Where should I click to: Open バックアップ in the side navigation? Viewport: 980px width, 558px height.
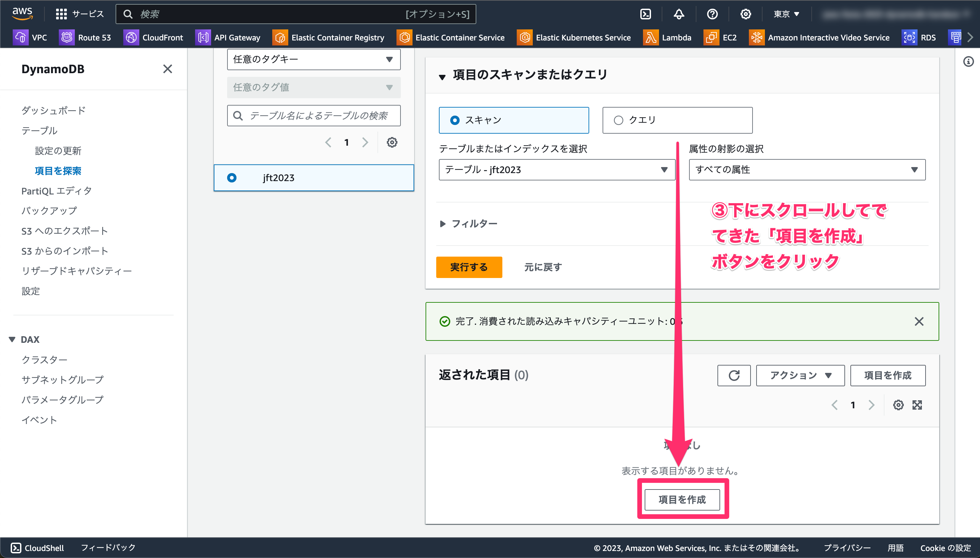coord(49,211)
